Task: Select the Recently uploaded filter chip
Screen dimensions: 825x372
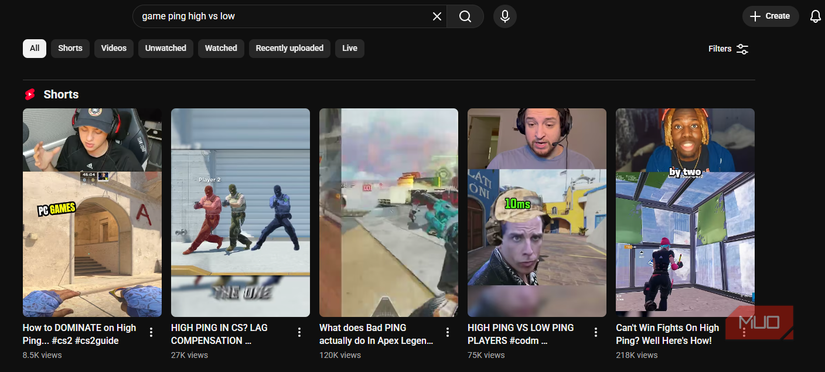Action: [289, 48]
